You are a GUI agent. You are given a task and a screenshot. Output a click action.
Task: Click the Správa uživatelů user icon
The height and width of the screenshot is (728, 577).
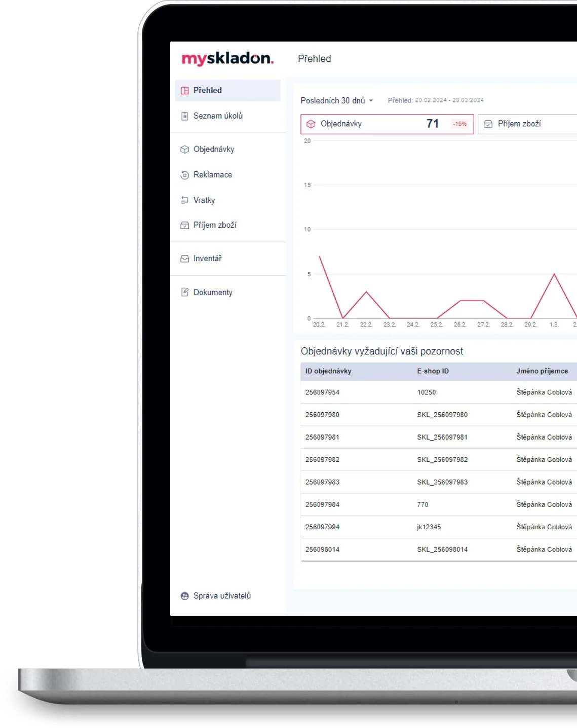tap(185, 596)
